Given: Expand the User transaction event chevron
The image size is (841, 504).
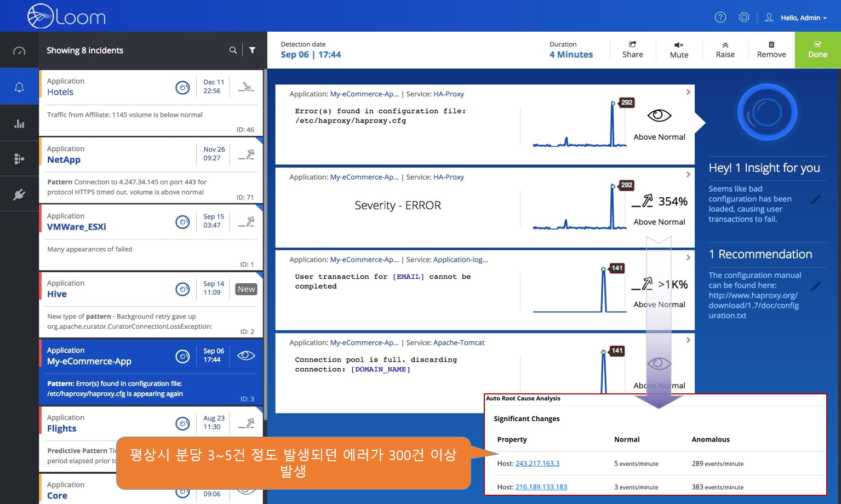Looking at the screenshot, I should coord(688,257).
